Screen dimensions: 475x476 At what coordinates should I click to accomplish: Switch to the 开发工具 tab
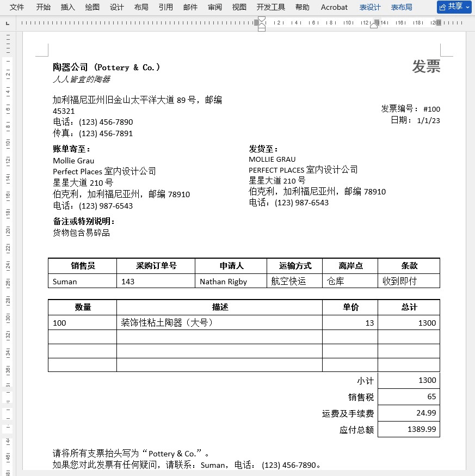click(270, 7)
